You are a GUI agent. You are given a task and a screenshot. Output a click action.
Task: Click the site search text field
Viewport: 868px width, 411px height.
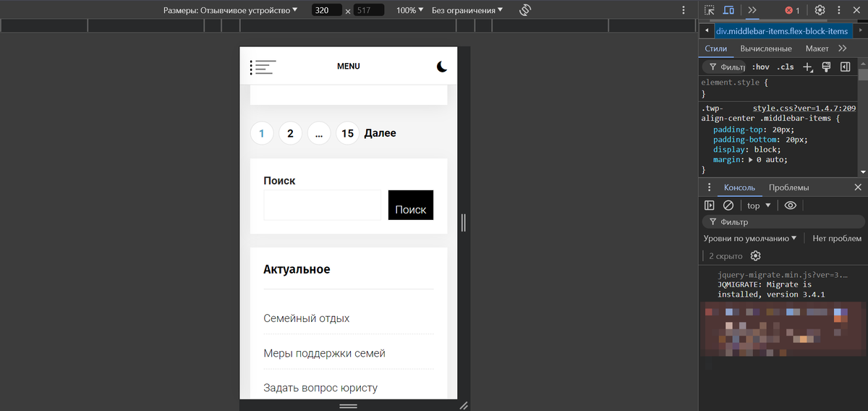tap(323, 205)
